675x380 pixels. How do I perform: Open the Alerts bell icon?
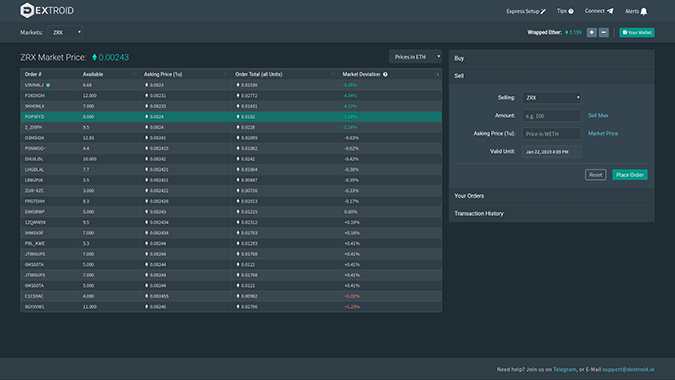(x=644, y=11)
